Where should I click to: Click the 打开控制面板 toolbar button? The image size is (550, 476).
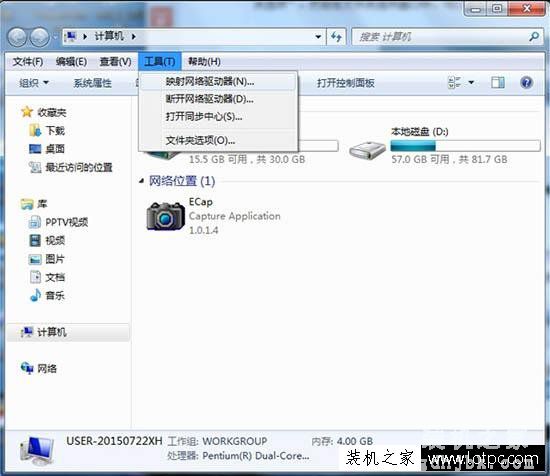click(x=346, y=83)
